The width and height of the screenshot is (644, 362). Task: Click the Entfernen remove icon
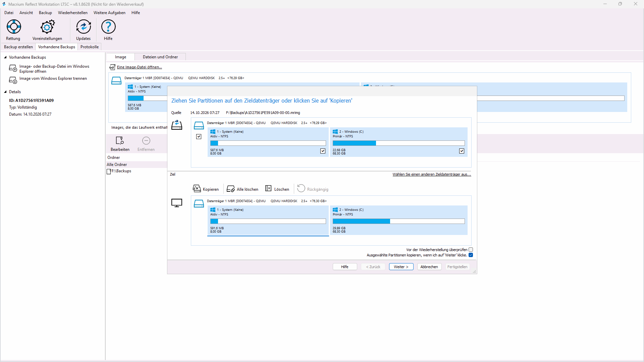tap(146, 140)
